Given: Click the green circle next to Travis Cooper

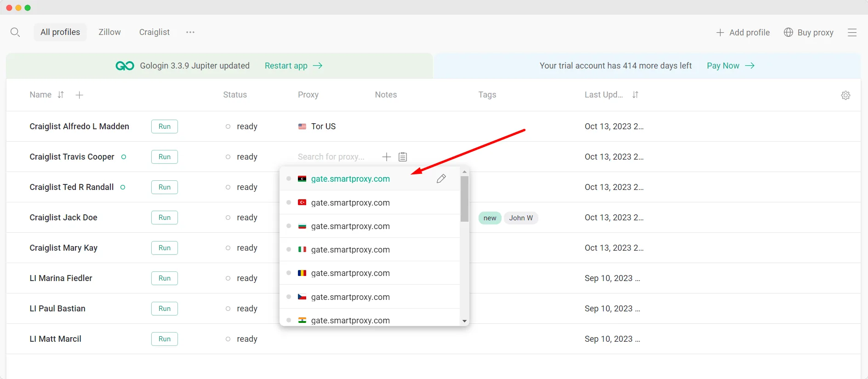Looking at the screenshot, I should click(124, 157).
